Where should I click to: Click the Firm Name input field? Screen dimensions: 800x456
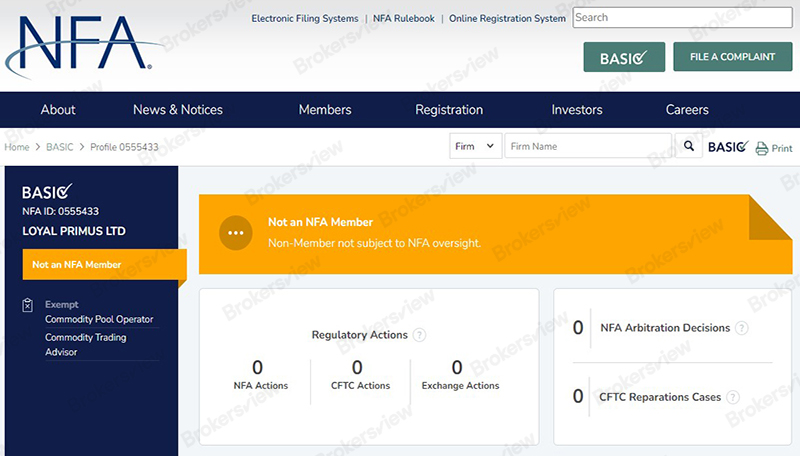pos(587,147)
